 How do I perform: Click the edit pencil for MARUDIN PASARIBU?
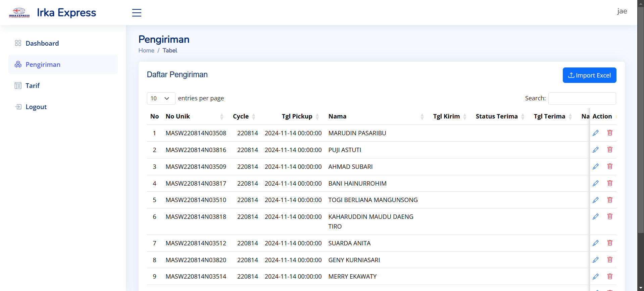[595, 133]
